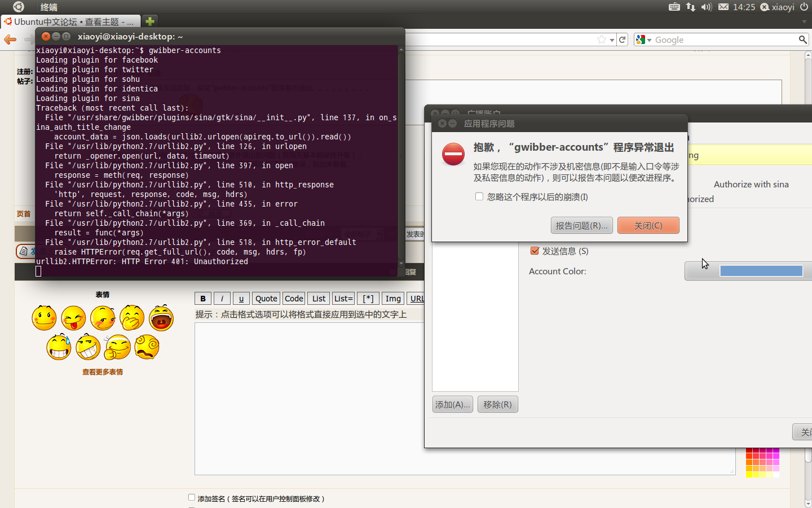Click the 终端 application menu title
The width and height of the screenshot is (812, 508).
click(49, 7)
